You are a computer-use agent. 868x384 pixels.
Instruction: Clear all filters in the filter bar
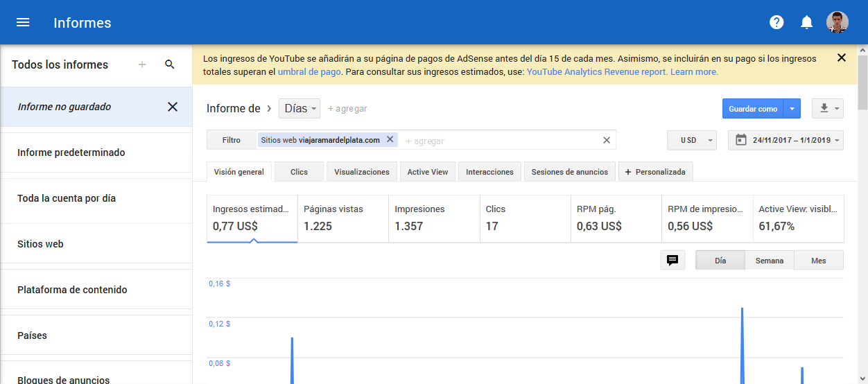[607, 140]
